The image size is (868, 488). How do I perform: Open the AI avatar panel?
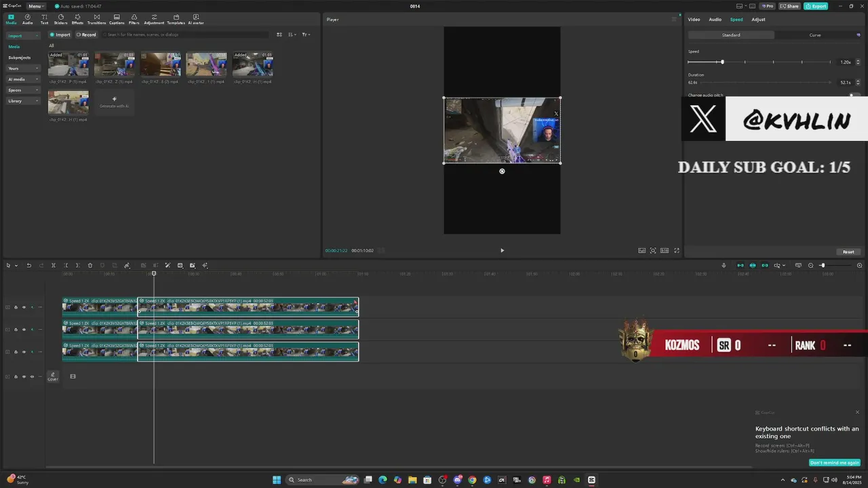[196, 20]
